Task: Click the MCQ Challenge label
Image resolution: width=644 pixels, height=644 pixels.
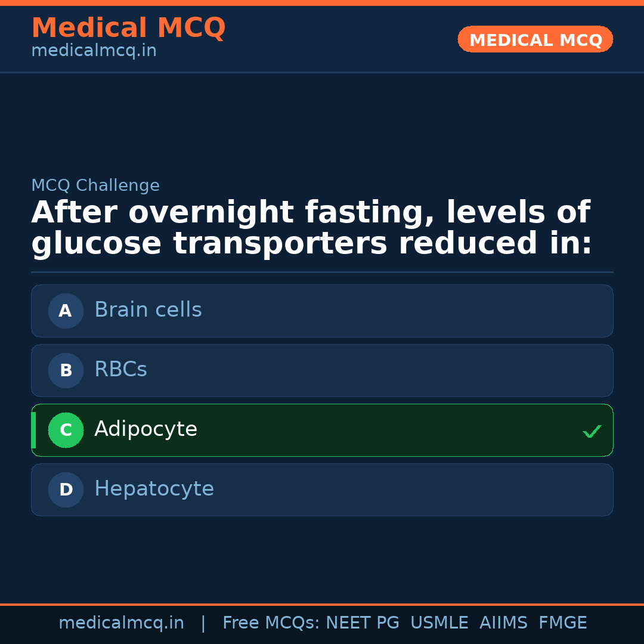Action: click(95, 185)
